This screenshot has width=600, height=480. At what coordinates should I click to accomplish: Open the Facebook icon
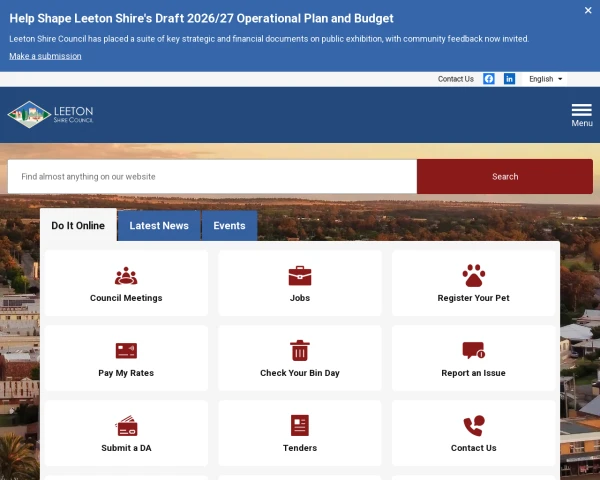[x=489, y=79]
